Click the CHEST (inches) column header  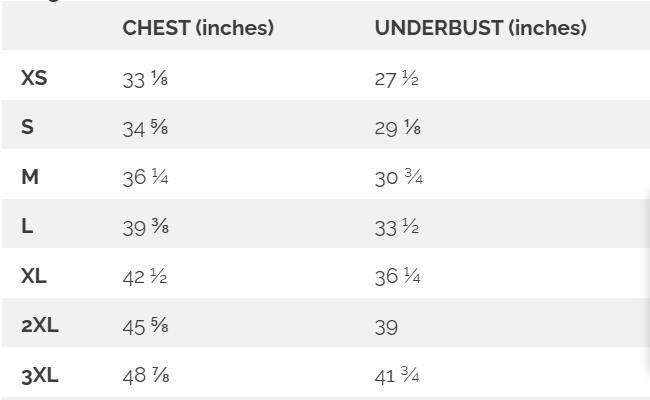point(198,28)
